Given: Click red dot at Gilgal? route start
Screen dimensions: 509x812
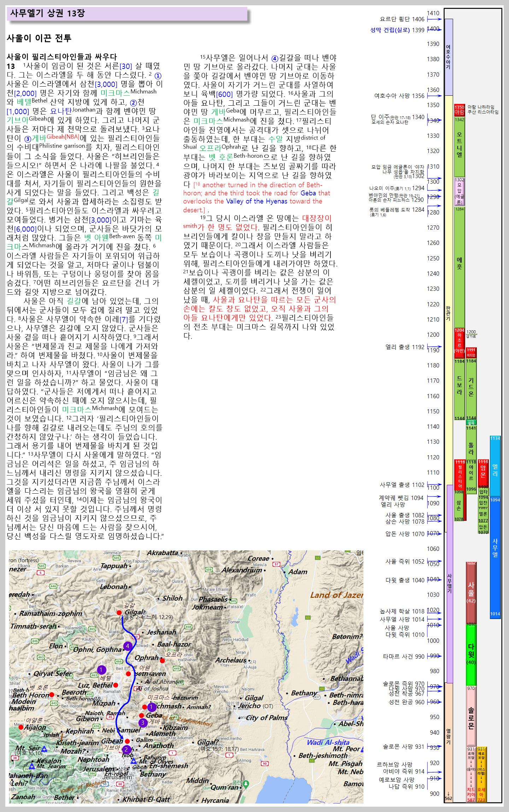Looking at the screenshot, I should click(119, 613).
